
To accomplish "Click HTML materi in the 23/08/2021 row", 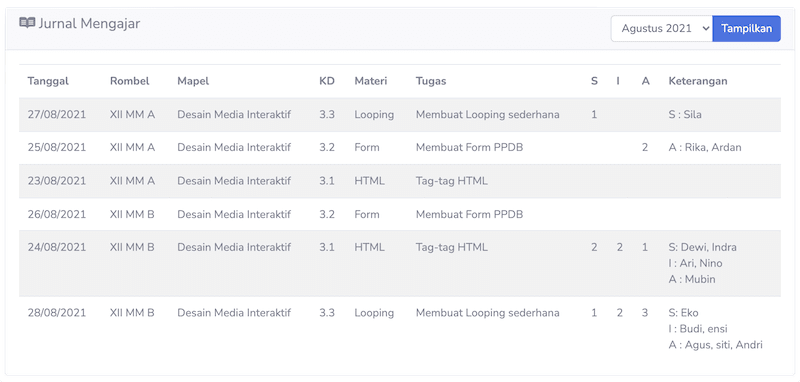I will coord(370,181).
